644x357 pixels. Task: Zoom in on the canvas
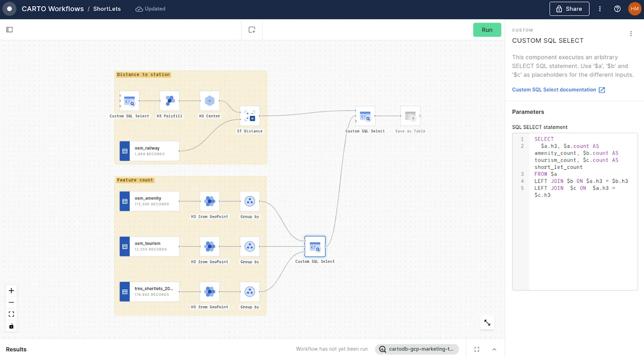[x=11, y=291]
